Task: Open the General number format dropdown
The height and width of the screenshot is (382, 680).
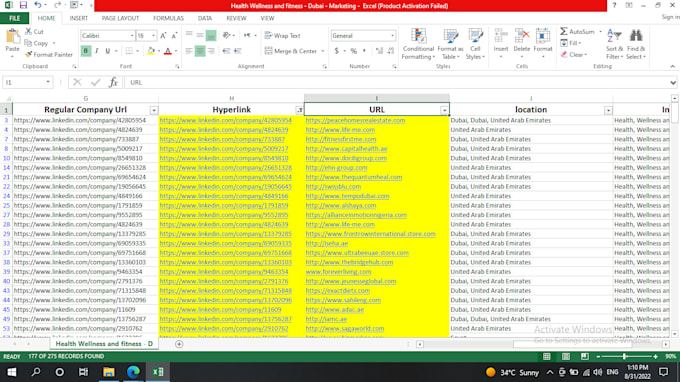Action: (x=392, y=36)
